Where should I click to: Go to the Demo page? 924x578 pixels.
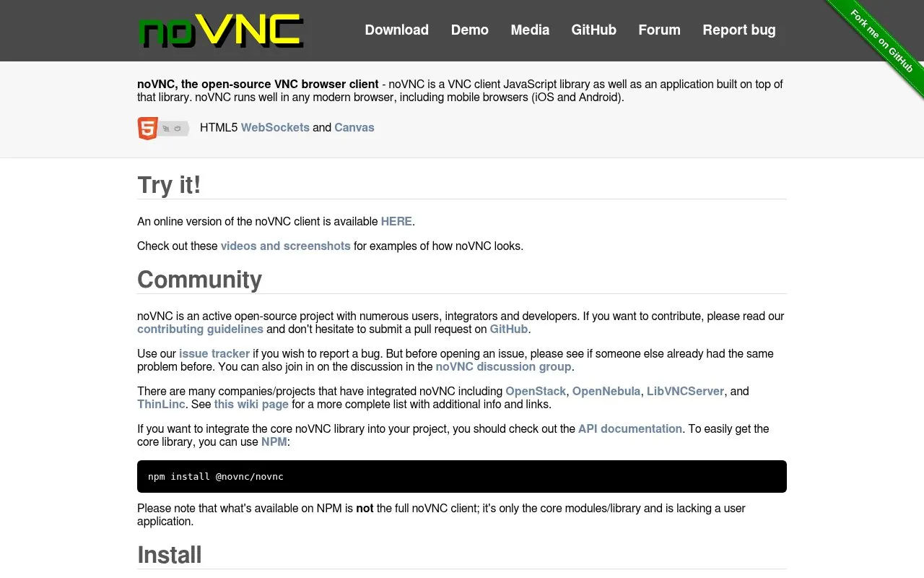(470, 30)
